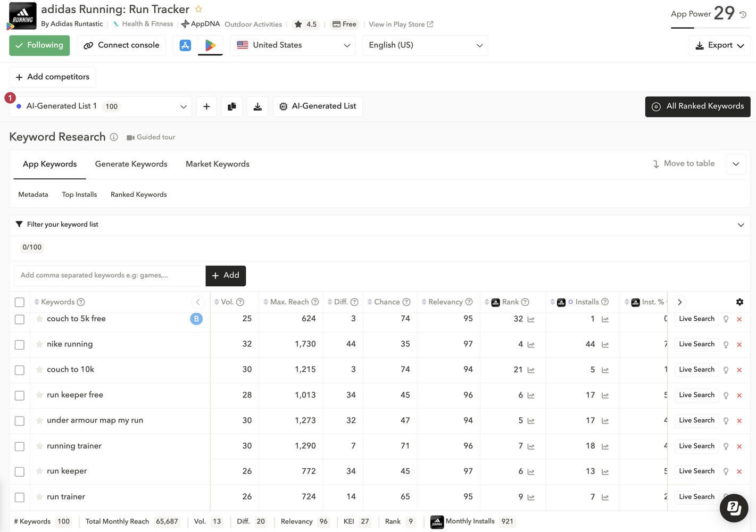This screenshot has width=756, height=532.
Task: Toggle the select-all keywords checkbox
Action: coord(20,302)
